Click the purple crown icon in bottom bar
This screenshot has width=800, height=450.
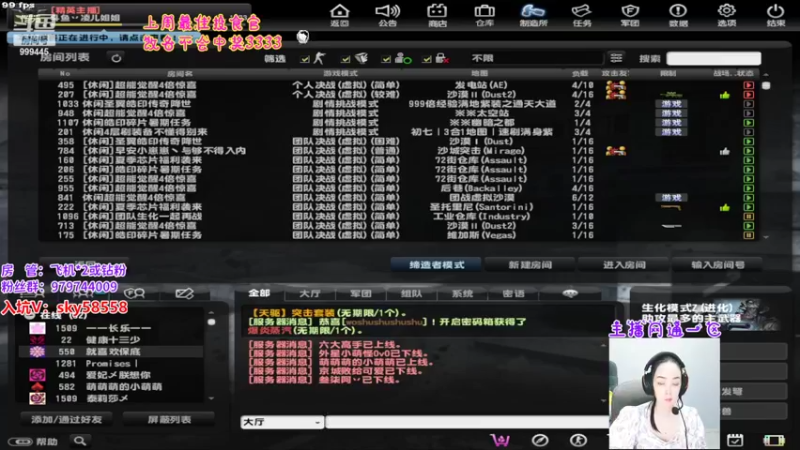(x=500, y=440)
